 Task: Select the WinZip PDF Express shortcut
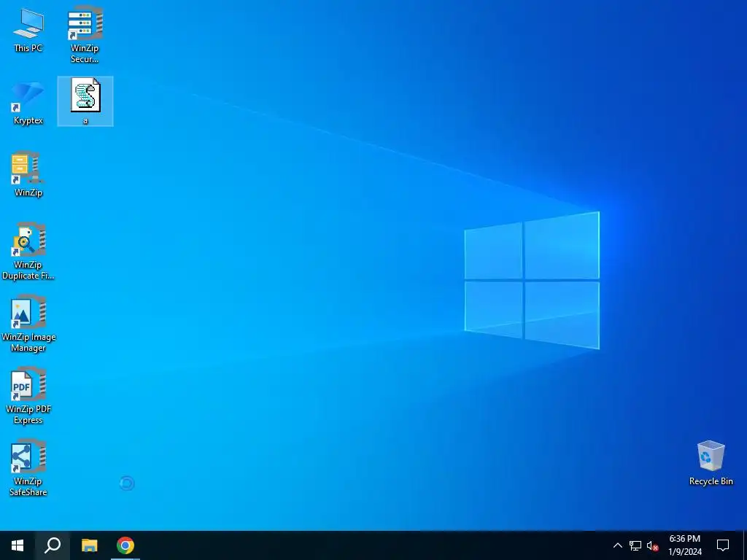pyautogui.click(x=28, y=395)
